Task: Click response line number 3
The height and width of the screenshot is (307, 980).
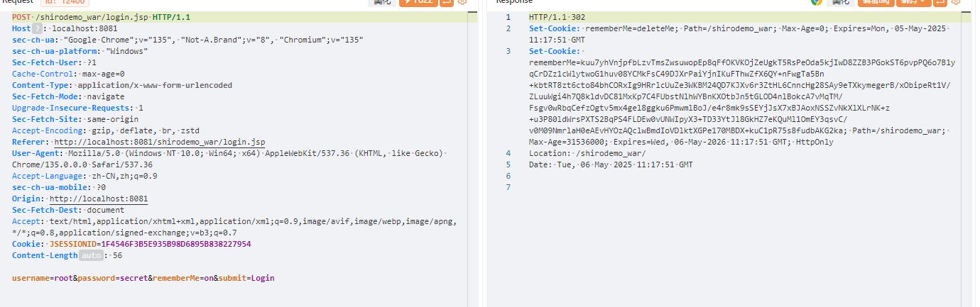Action: (508, 51)
